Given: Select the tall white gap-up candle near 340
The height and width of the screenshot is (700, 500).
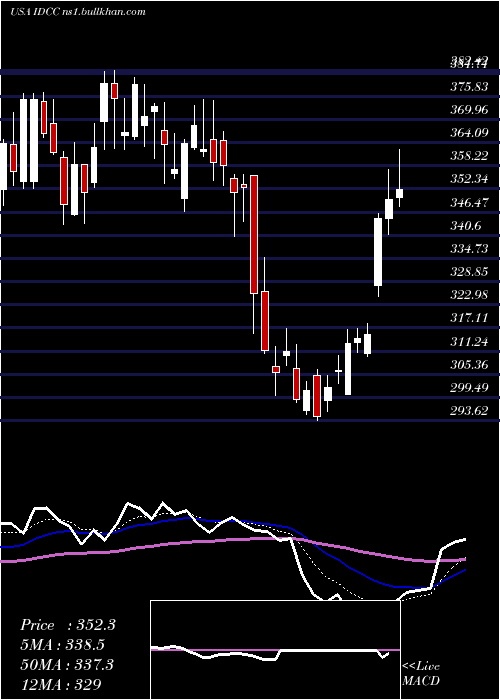Looking at the screenshot, I should pos(378,252).
